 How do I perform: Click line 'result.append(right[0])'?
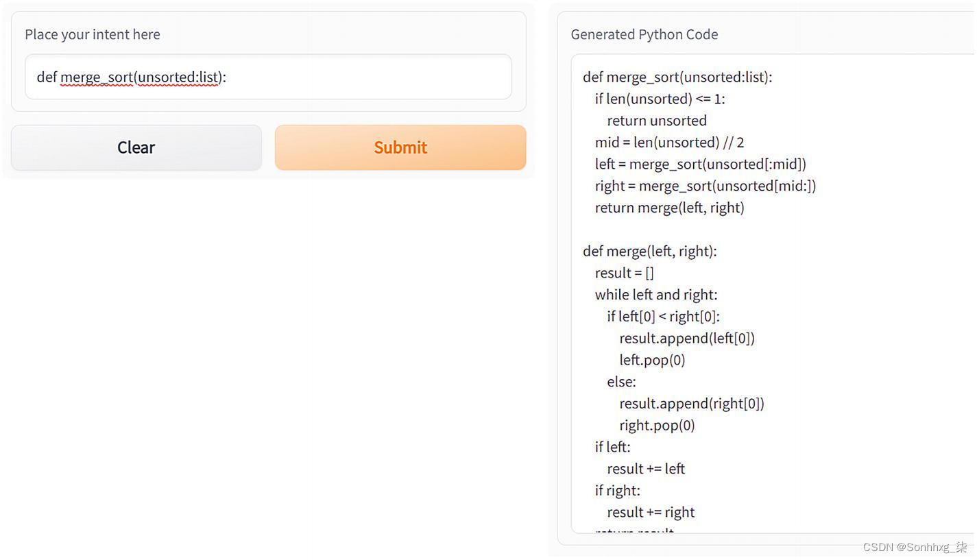pyautogui.click(x=691, y=404)
